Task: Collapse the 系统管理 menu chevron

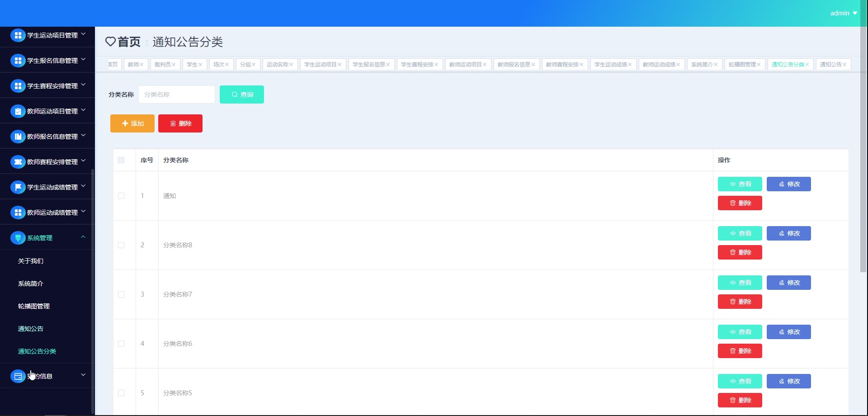Action: pos(83,236)
